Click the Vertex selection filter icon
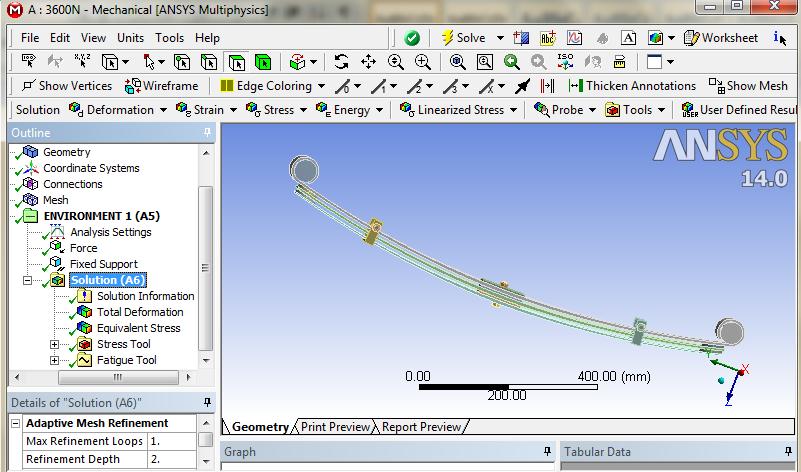 (182, 62)
